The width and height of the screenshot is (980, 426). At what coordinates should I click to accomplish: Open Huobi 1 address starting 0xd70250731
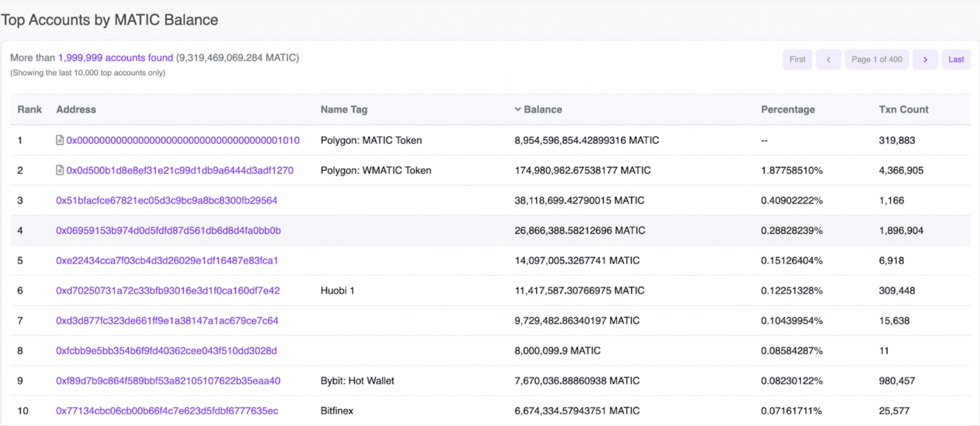168,291
